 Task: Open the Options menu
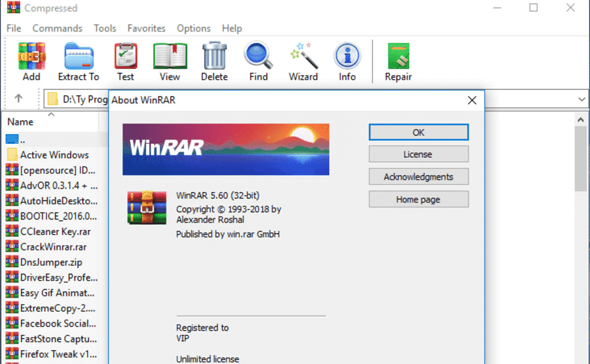(x=193, y=28)
